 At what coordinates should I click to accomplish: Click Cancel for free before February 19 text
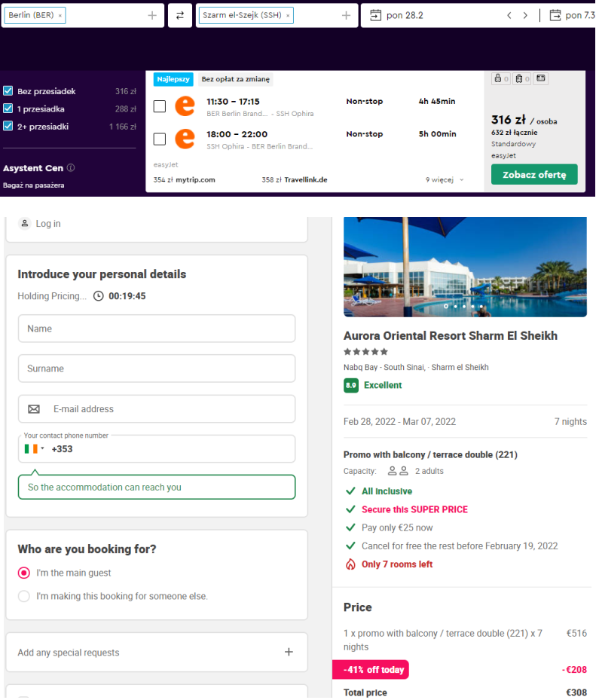coord(460,546)
